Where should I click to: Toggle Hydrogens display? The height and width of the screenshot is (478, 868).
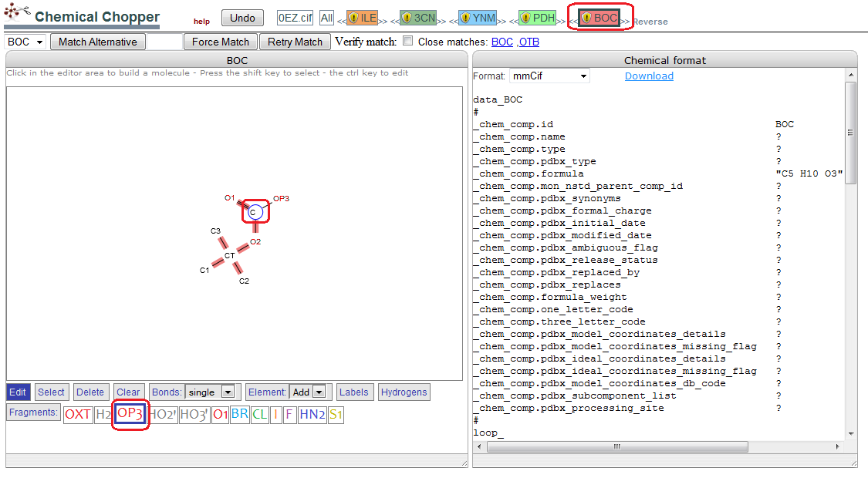point(404,392)
